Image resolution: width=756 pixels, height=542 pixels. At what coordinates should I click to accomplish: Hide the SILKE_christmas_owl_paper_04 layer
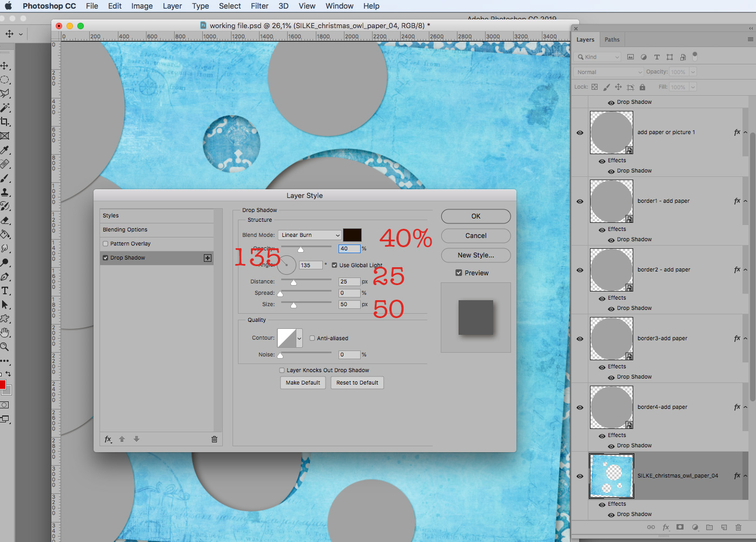tap(580, 476)
